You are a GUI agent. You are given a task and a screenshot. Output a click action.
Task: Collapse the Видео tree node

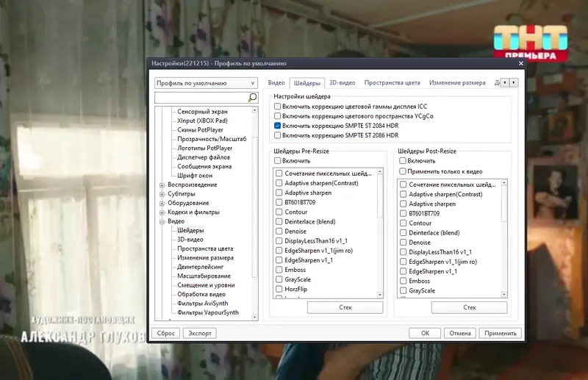(162, 222)
